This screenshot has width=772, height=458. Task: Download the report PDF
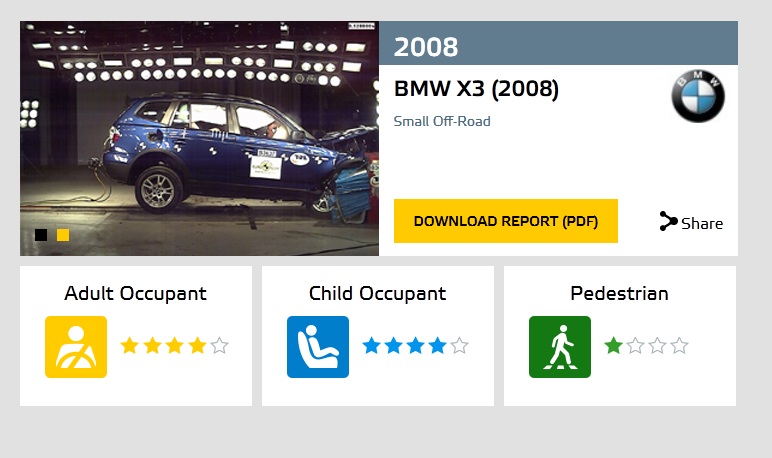tap(506, 221)
